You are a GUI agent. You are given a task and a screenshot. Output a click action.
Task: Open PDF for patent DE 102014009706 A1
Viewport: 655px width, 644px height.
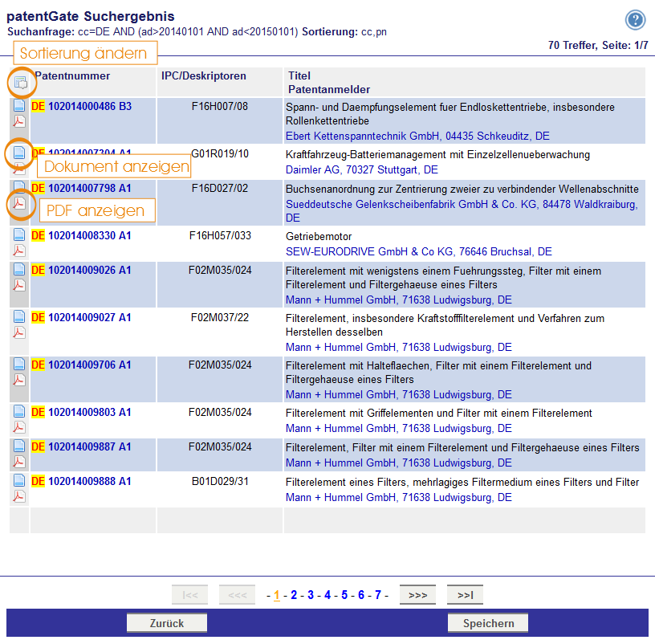19,380
